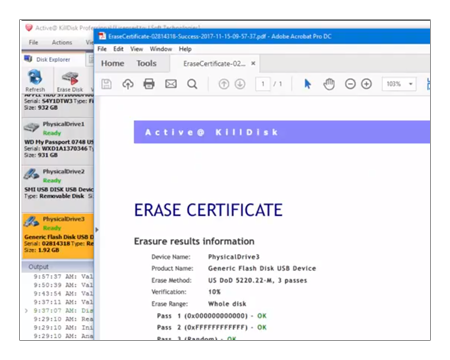
Task: Select PhysicalDrive2 USB icon
Action: tap(31, 175)
